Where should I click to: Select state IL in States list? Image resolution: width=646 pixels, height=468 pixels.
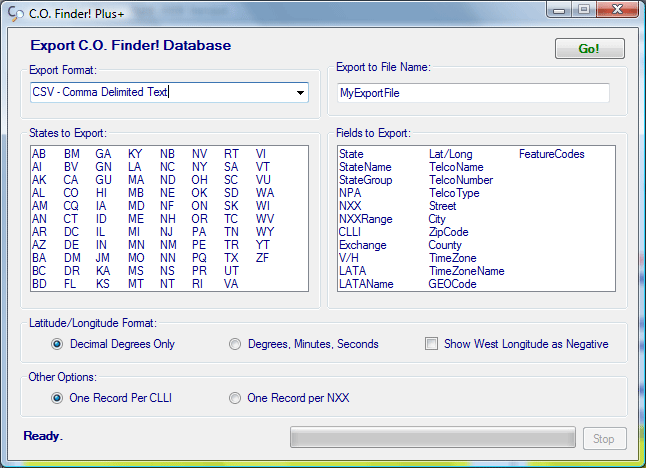point(100,232)
